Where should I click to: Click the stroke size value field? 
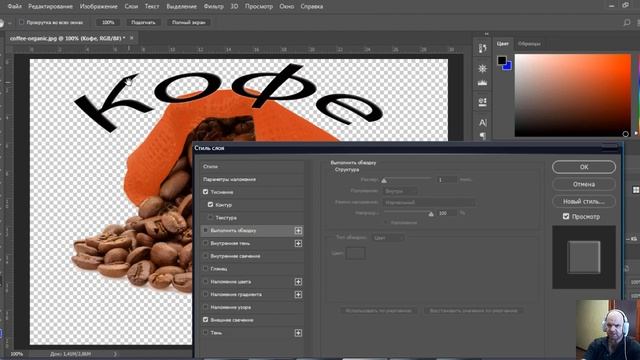[447, 180]
